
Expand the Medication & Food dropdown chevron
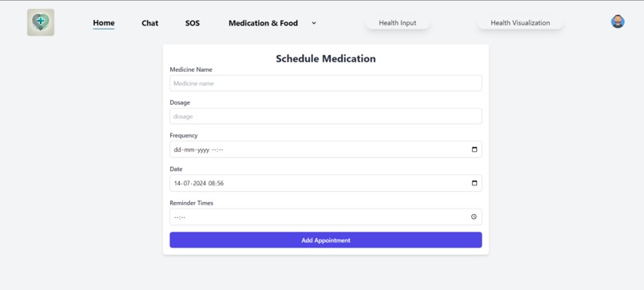pos(314,23)
